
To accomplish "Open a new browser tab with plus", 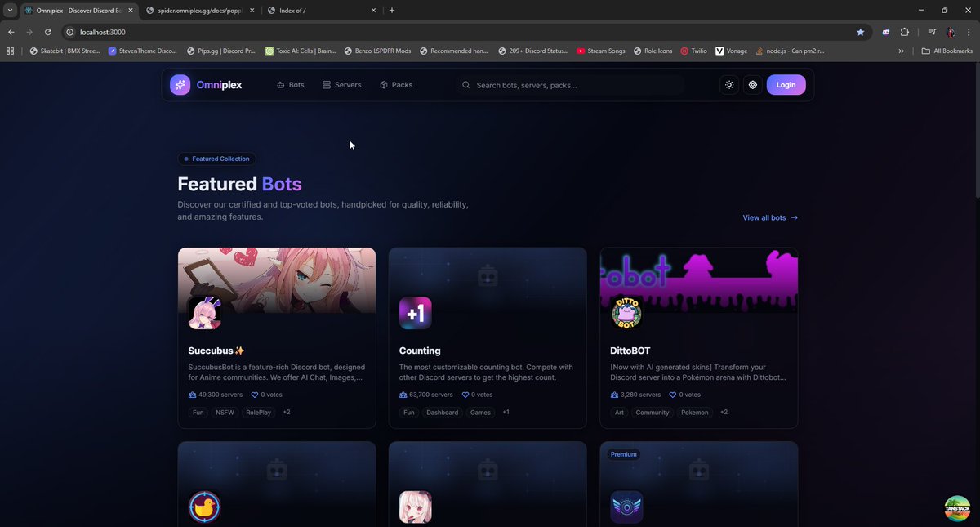I will [392, 10].
